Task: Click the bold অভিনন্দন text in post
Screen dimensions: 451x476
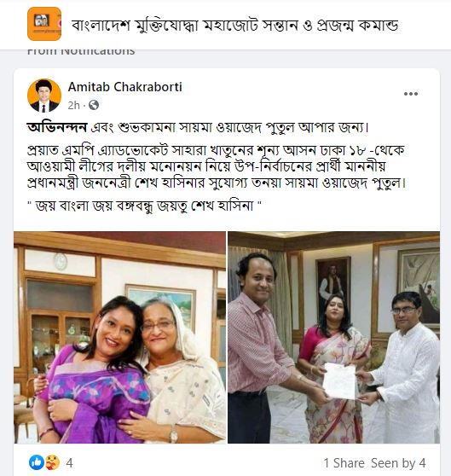Action: tap(57, 127)
